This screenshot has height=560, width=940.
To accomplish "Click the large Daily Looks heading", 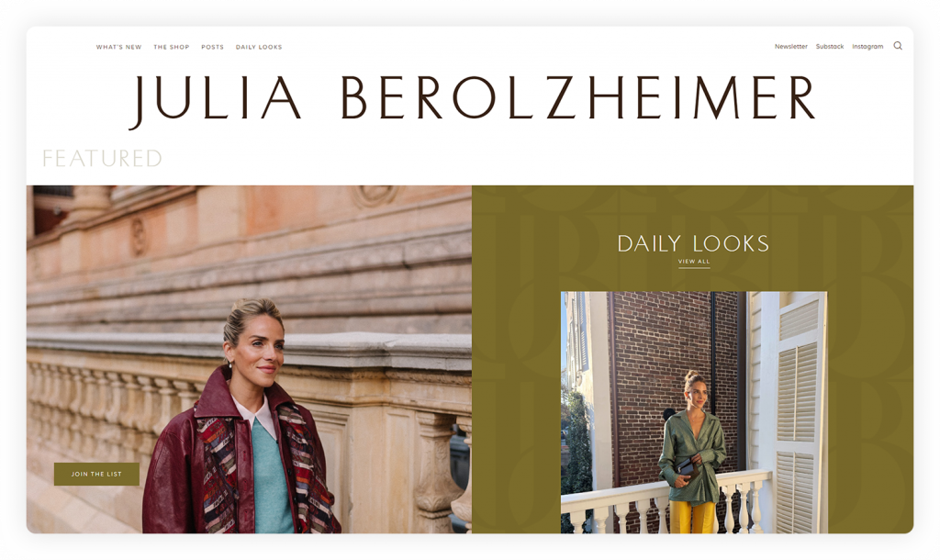I will point(693,243).
